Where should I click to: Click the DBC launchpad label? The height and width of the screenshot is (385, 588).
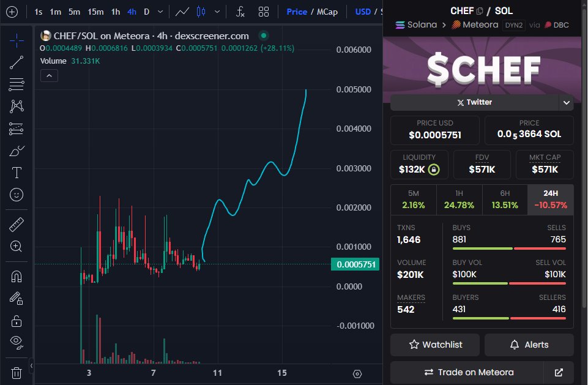point(557,24)
